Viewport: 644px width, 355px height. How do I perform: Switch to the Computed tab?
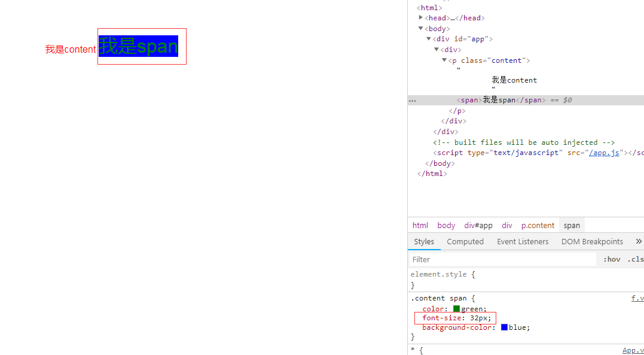pyautogui.click(x=465, y=241)
